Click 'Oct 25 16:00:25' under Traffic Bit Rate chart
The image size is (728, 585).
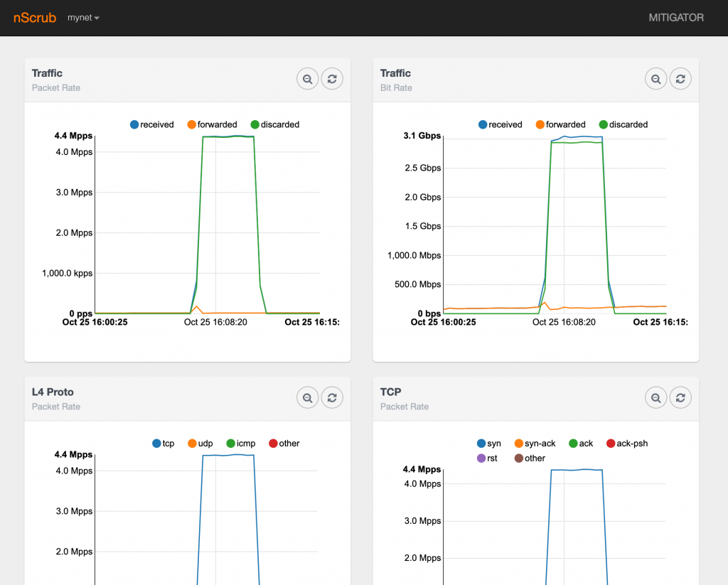pyautogui.click(x=444, y=322)
